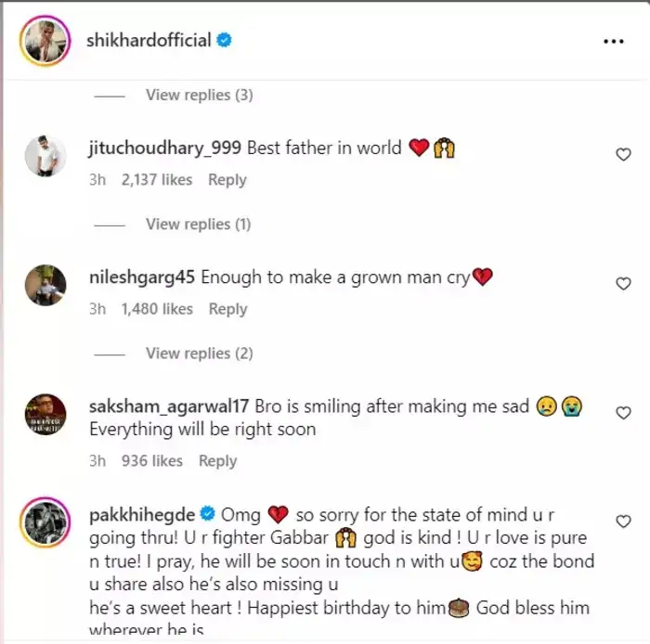Like pakkhihegde's comment with heart
Viewport: 650px width, 644px height.
[x=624, y=521]
